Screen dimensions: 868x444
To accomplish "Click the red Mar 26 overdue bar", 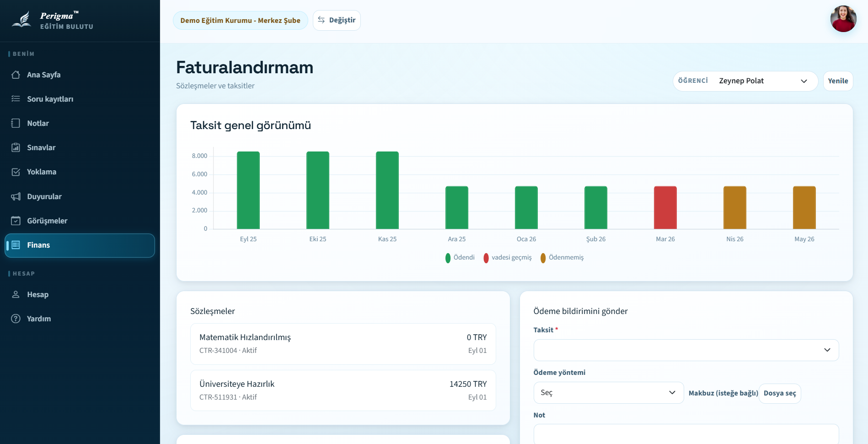I will (x=665, y=208).
